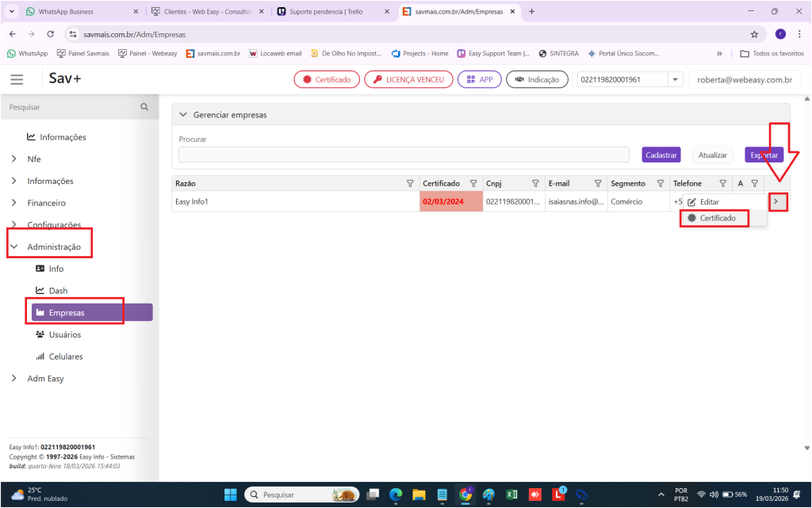Open Usuários in the Administração menu
Image resolution: width=812 pixels, height=508 pixels.
64,334
